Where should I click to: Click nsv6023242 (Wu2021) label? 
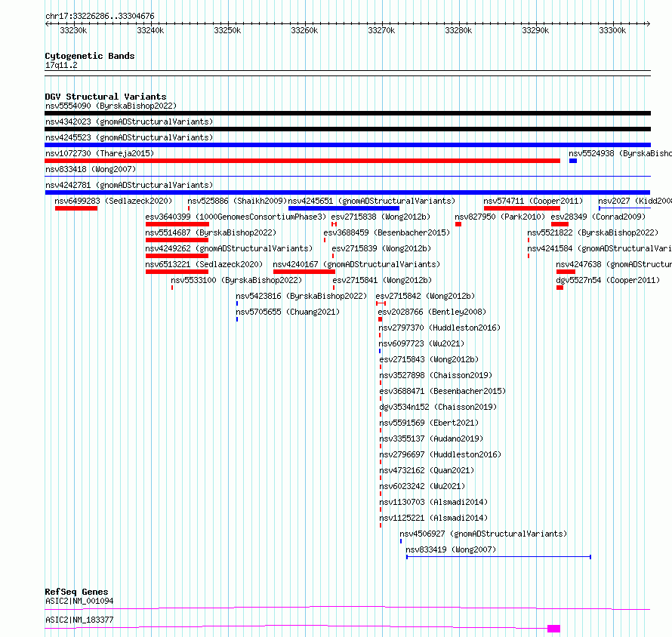point(422,486)
